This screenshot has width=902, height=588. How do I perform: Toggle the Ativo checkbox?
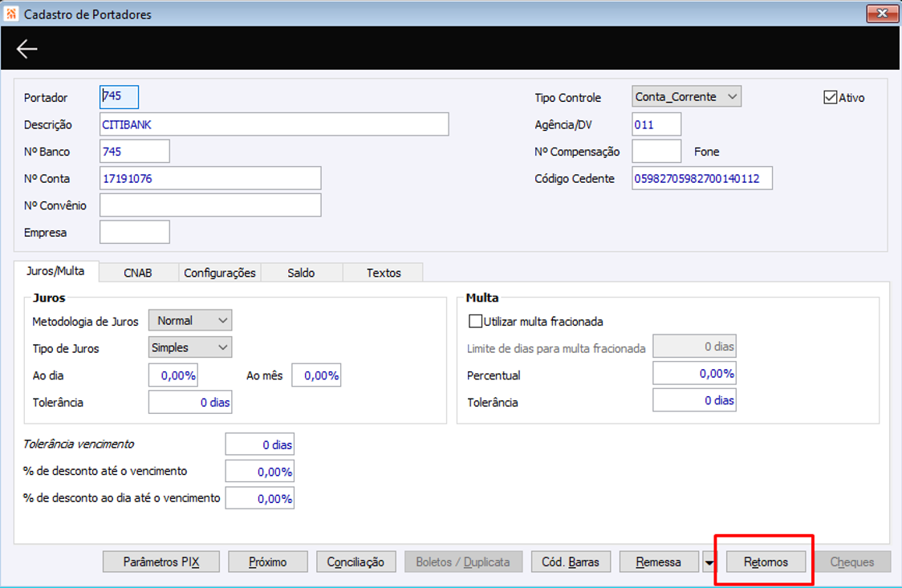click(830, 97)
